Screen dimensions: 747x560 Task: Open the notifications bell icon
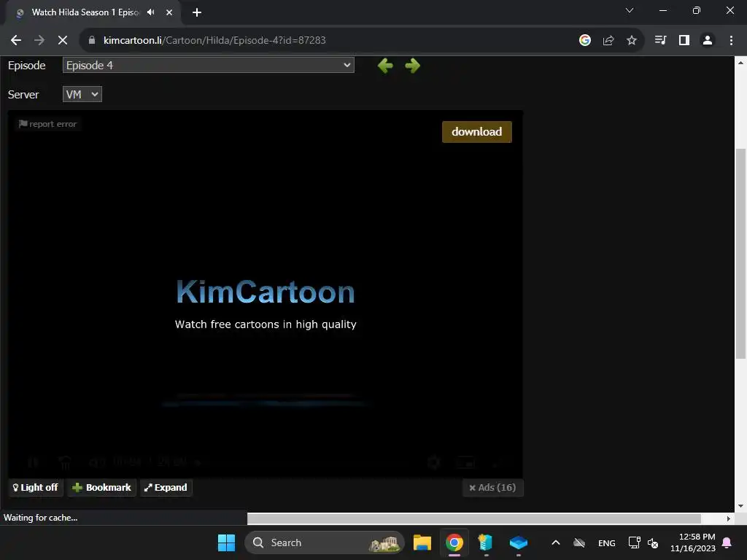[727, 542]
